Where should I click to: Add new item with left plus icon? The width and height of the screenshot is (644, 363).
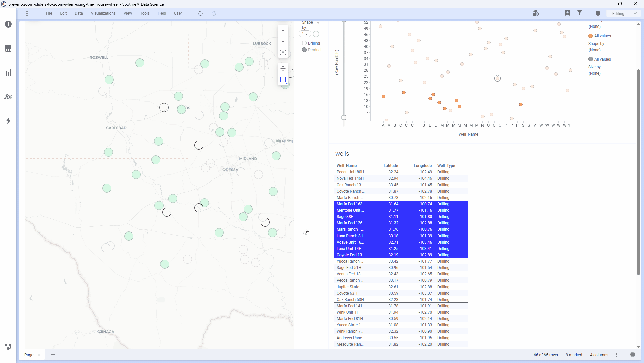(x=8, y=24)
